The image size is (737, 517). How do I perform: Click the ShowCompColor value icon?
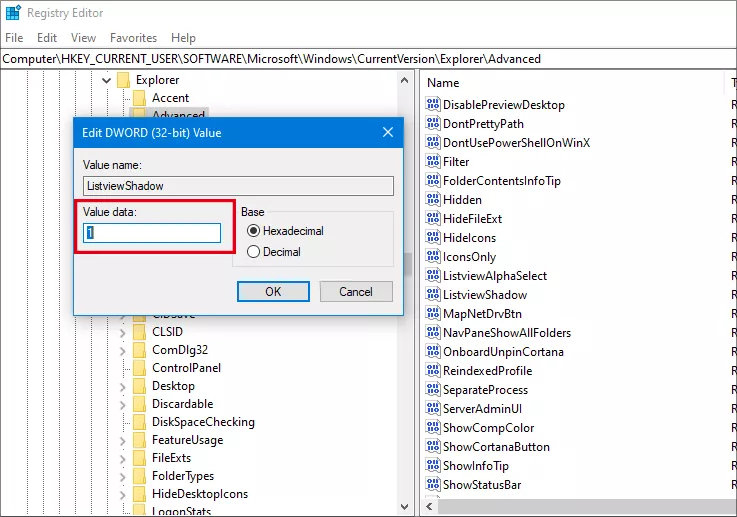[x=432, y=427]
